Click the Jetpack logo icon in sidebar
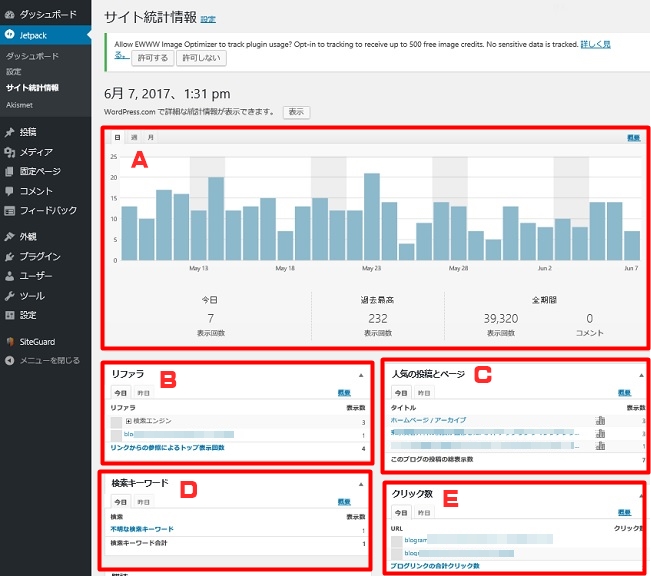The height and width of the screenshot is (576, 651). coord(10,34)
